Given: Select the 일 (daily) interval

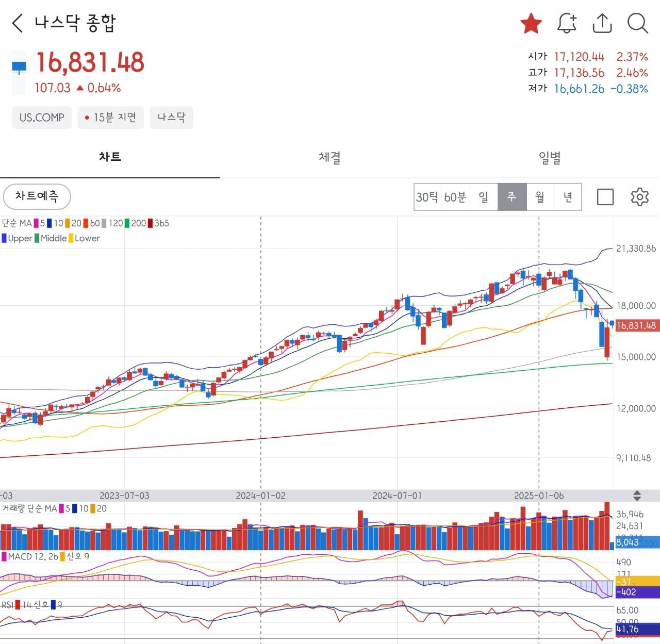Looking at the screenshot, I should pos(484,197).
